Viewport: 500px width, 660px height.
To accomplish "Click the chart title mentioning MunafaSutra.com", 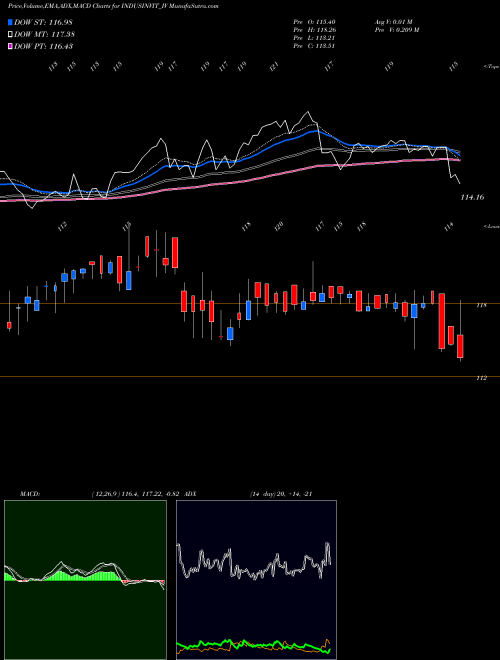I will [113, 6].
